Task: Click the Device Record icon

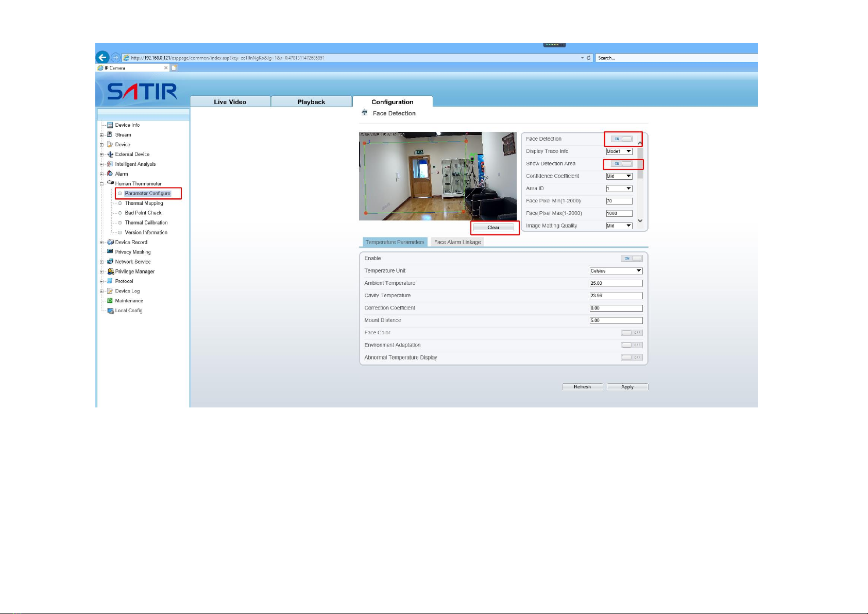Action: tap(110, 242)
